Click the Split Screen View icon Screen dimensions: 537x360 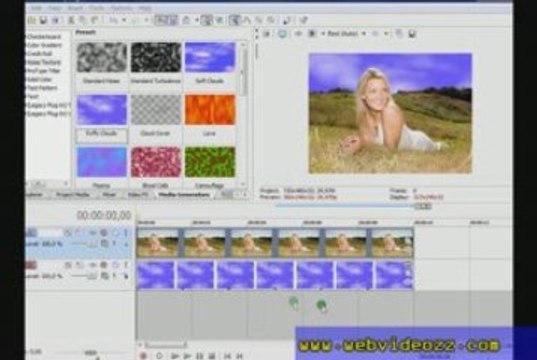pyautogui.click(x=312, y=34)
